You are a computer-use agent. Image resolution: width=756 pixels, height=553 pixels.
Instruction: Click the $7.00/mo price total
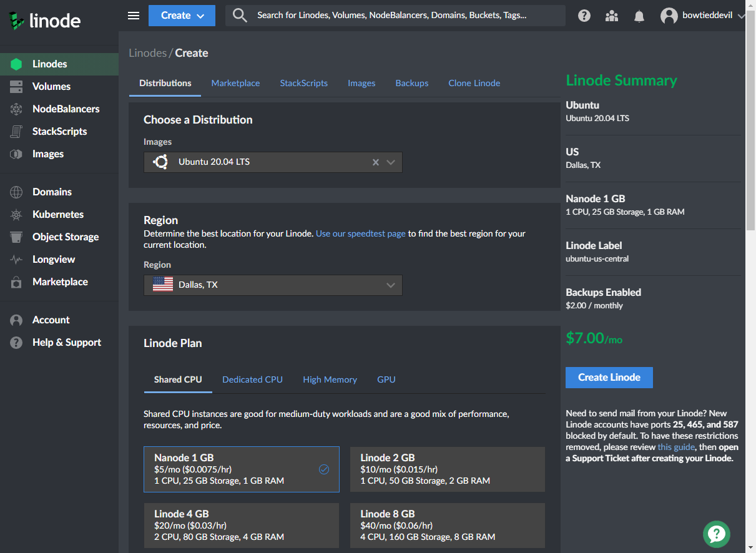594,338
